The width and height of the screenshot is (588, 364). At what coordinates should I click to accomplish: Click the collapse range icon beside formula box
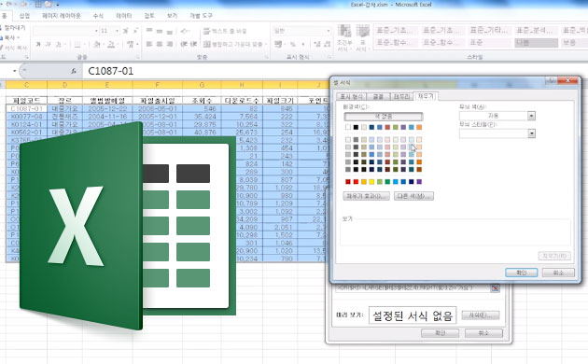tap(495, 287)
